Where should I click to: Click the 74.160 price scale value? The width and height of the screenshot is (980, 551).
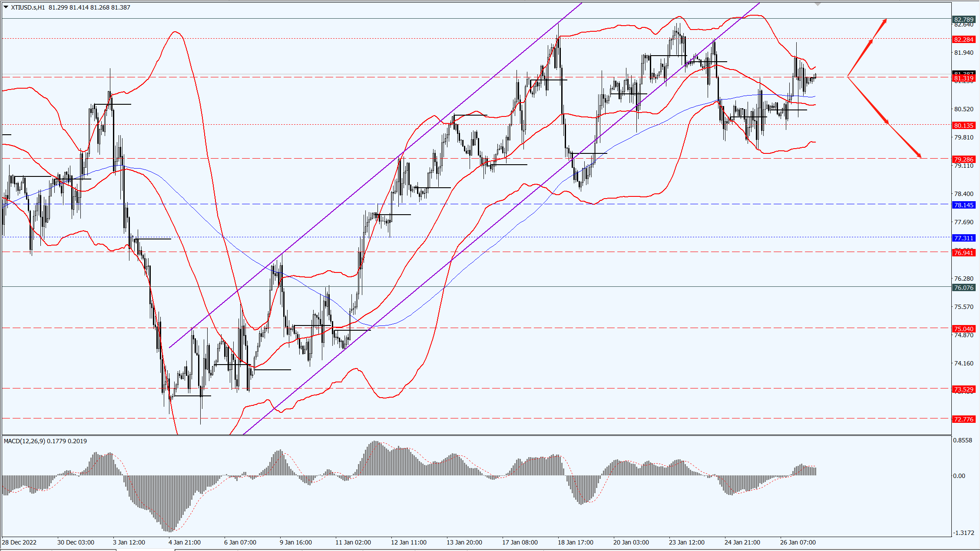click(963, 363)
